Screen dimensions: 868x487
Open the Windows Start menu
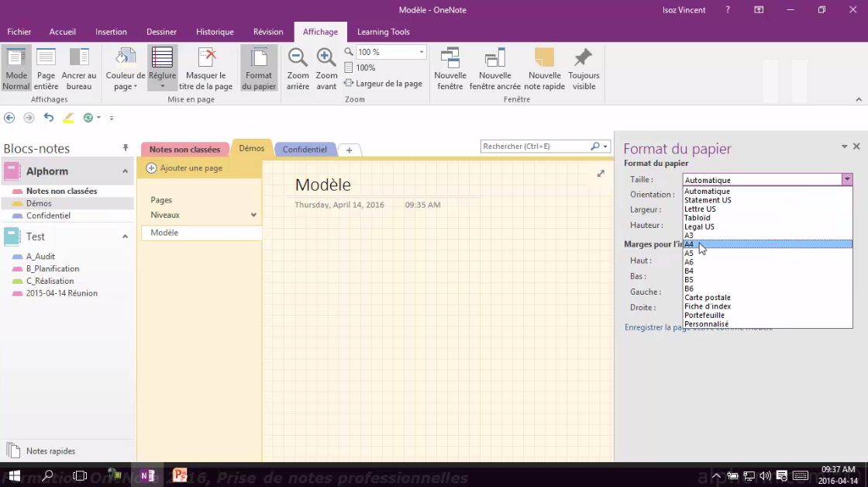(x=15, y=475)
